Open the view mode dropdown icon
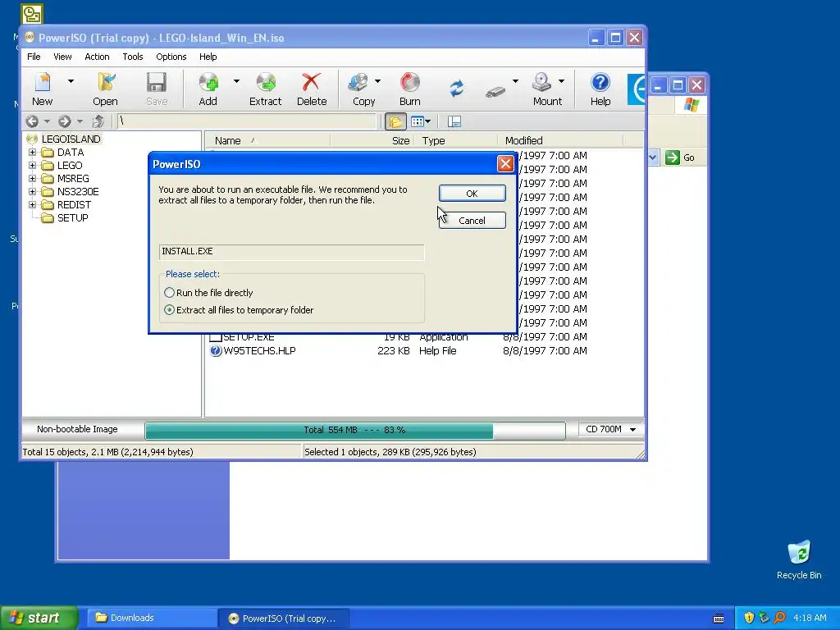Screen dimensions: 840x630 tap(421, 121)
